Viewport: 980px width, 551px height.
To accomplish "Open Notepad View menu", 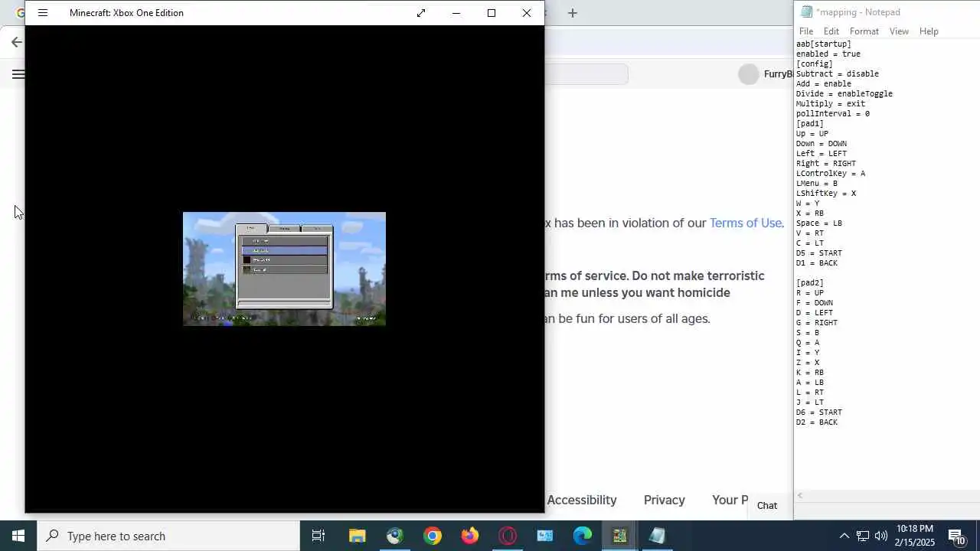I will pos(900,31).
